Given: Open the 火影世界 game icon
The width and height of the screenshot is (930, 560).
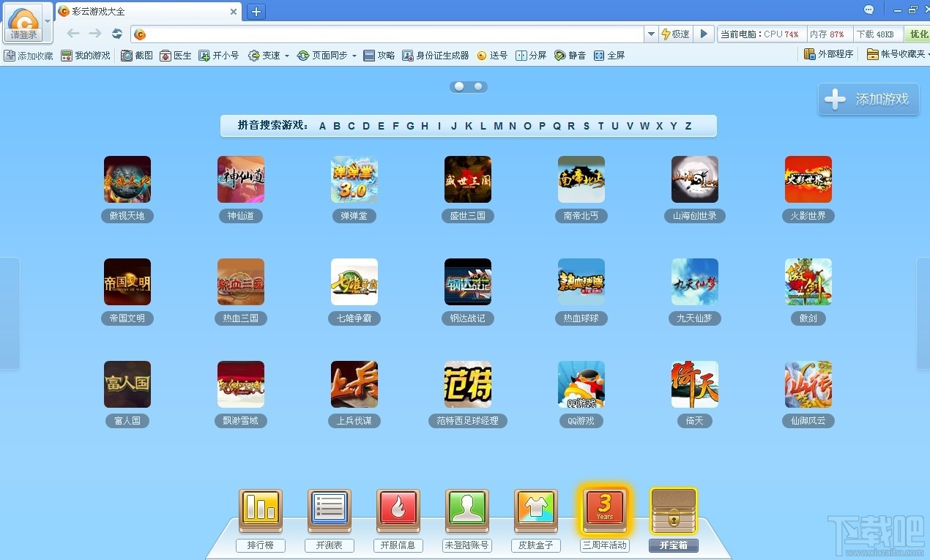Looking at the screenshot, I should pos(808,179).
